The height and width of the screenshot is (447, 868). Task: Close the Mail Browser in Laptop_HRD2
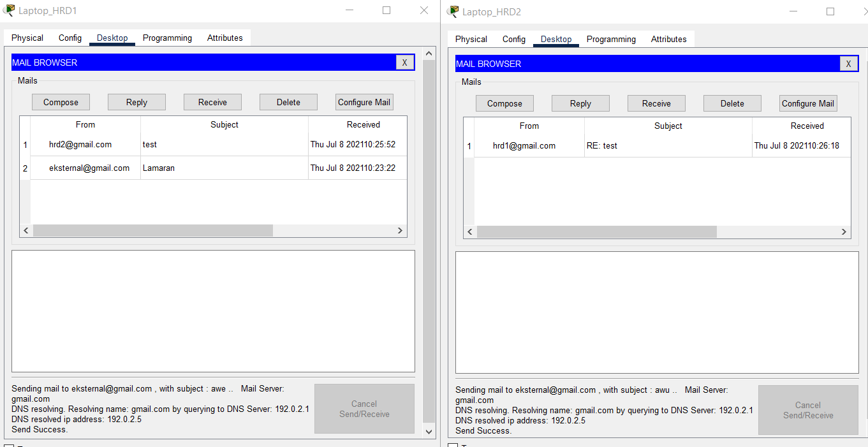[848, 64]
